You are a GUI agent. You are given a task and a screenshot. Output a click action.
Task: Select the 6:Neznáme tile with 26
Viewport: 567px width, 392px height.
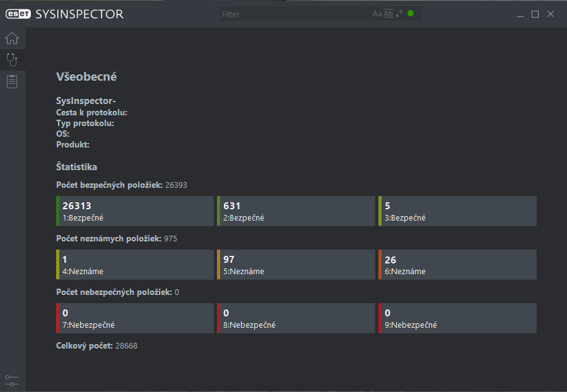[457, 265]
